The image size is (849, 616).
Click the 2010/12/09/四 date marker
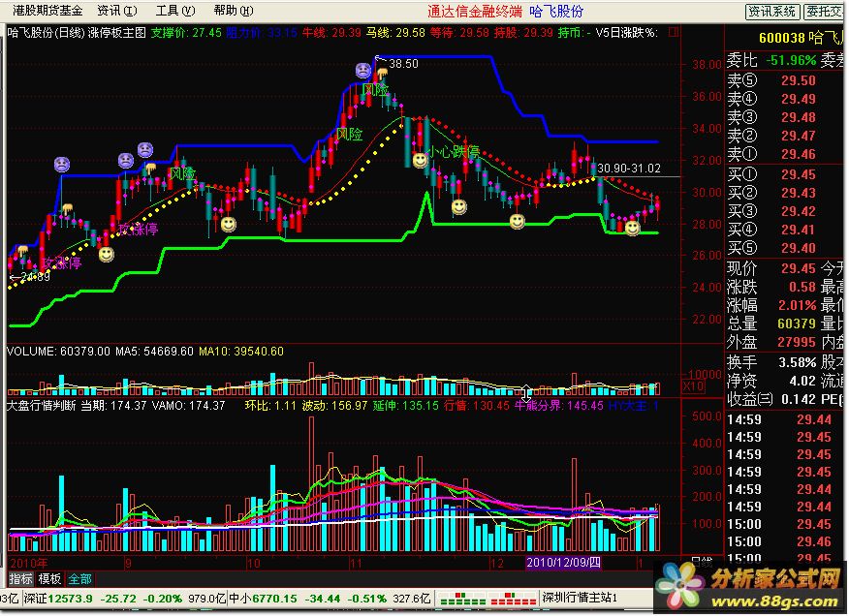tap(563, 563)
